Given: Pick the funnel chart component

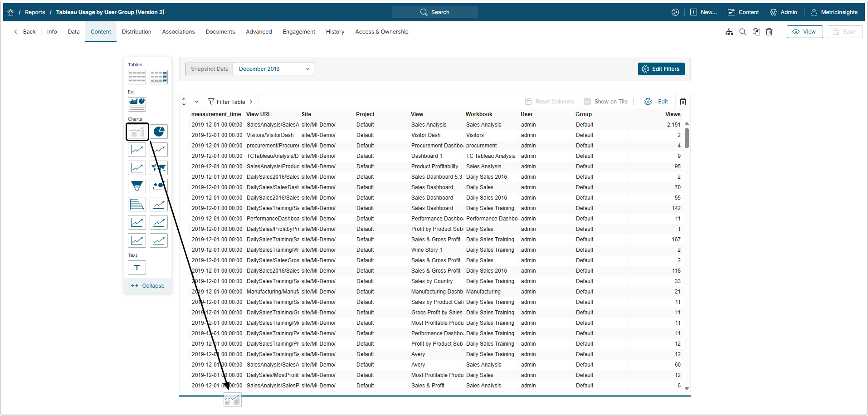Looking at the screenshot, I should [x=137, y=186].
